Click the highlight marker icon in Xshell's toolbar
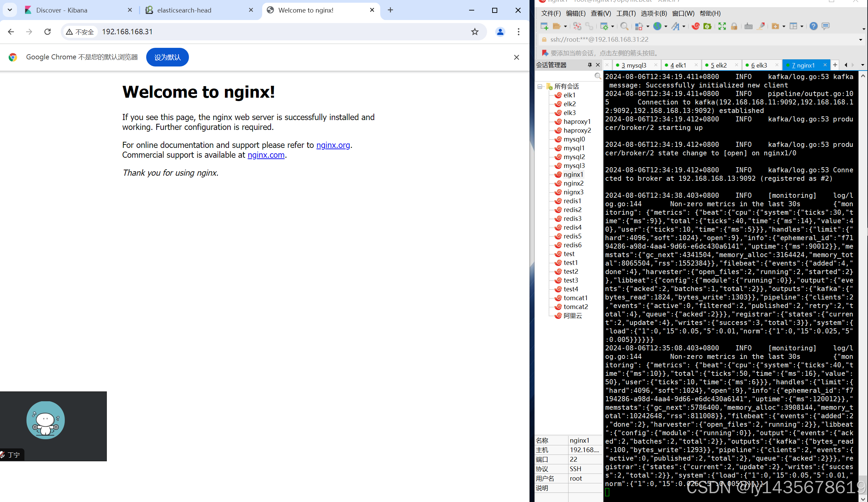The width and height of the screenshot is (868, 502). click(x=760, y=26)
